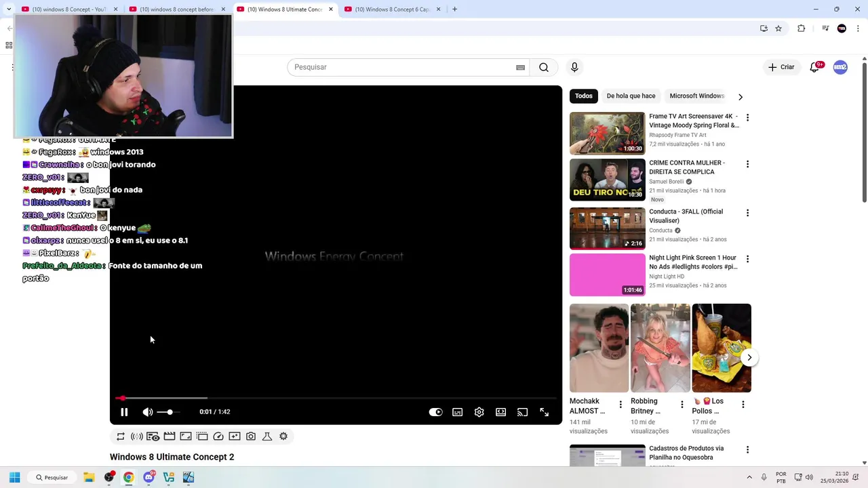This screenshot has width=868, height=488.
Task: Mute the video volume speaker icon
Action: (x=147, y=412)
